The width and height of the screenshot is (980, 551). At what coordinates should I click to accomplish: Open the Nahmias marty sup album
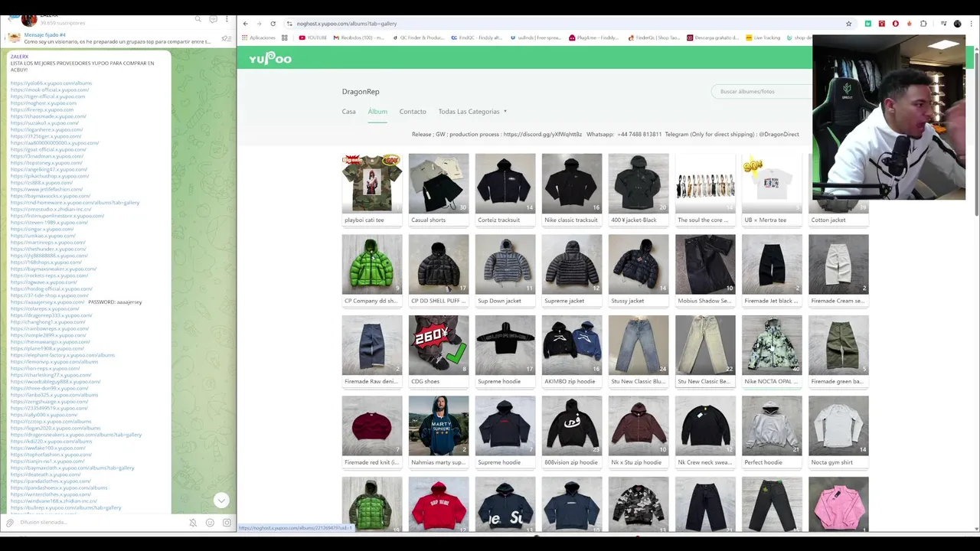point(439,432)
